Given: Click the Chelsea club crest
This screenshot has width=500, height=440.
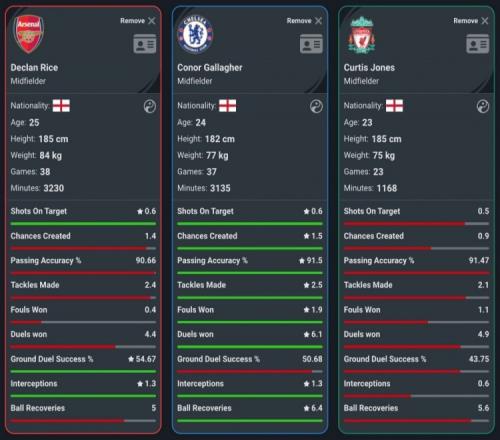Looking at the screenshot, I should (x=195, y=34).
